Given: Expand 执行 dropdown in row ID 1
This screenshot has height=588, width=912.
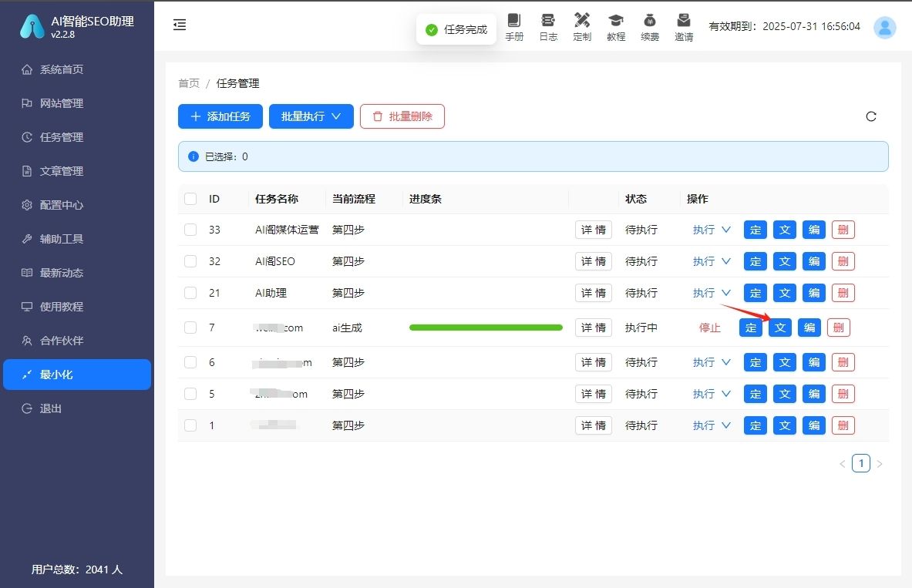Looking at the screenshot, I should click(x=712, y=425).
